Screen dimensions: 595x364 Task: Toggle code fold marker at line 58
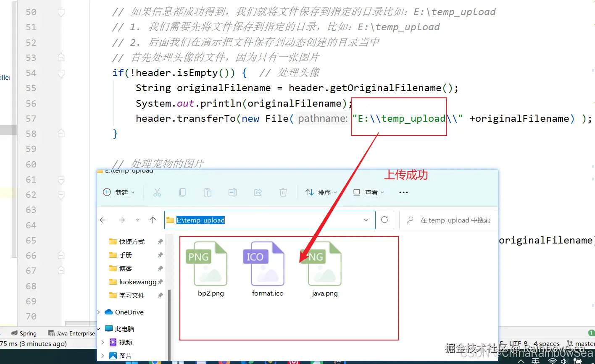(61, 134)
